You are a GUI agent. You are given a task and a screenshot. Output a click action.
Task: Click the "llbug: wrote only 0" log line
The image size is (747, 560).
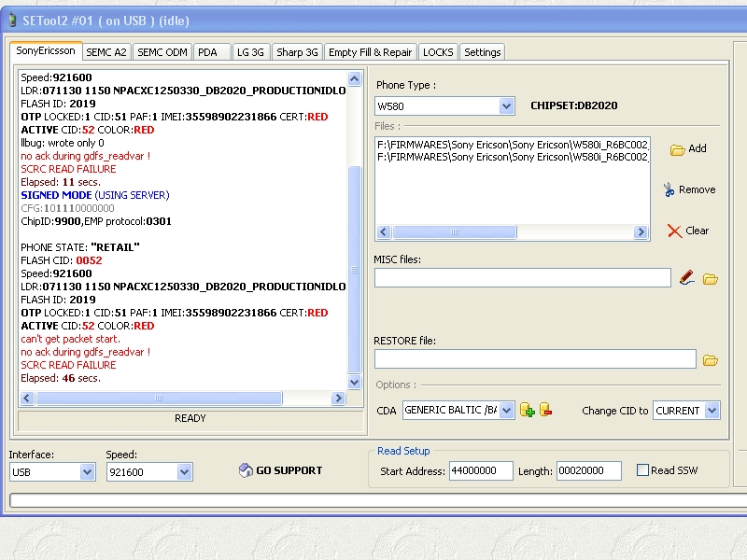pyautogui.click(x=62, y=143)
